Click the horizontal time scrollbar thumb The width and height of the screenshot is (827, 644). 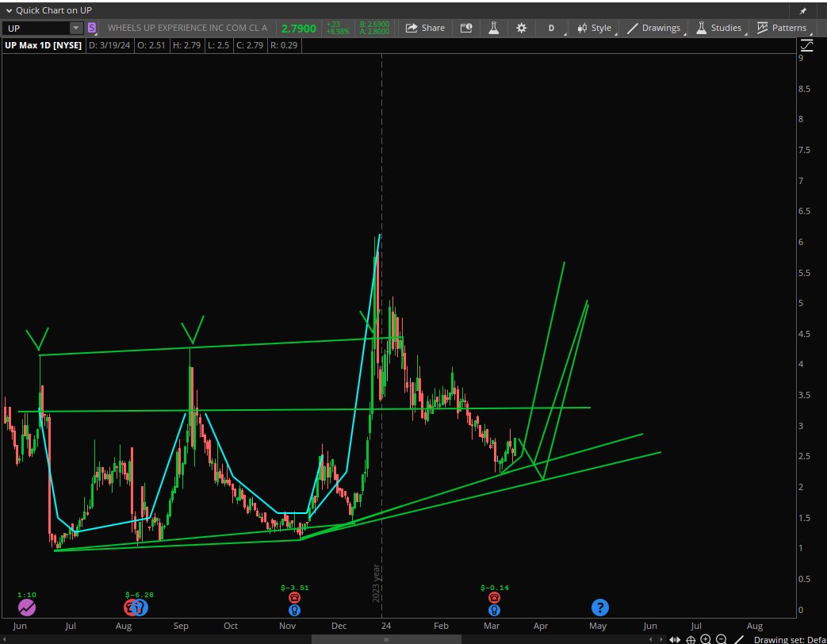[x=386, y=640]
